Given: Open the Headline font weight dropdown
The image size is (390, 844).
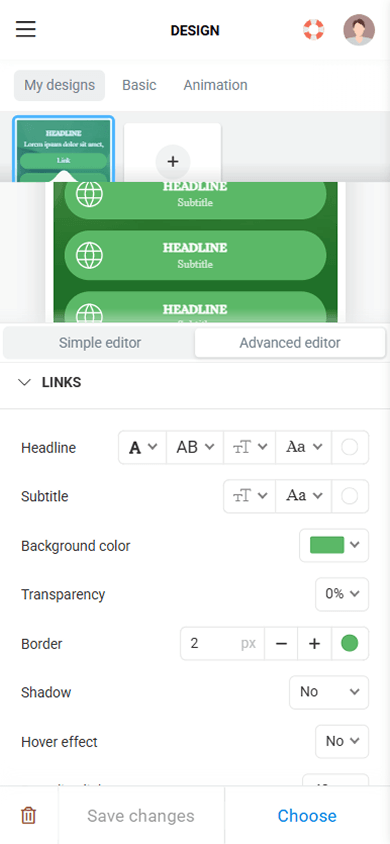Looking at the screenshot, I should click(x=143, y=447).
